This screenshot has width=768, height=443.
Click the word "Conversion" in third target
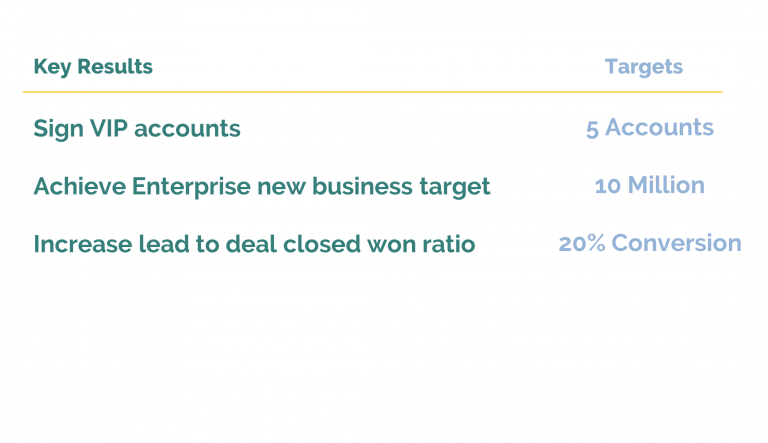pos(676,243)
